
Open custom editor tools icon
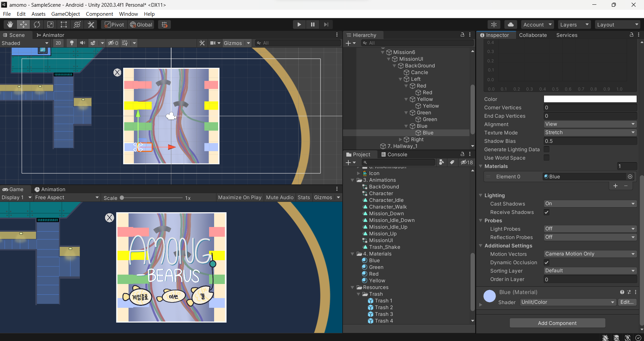91,24
